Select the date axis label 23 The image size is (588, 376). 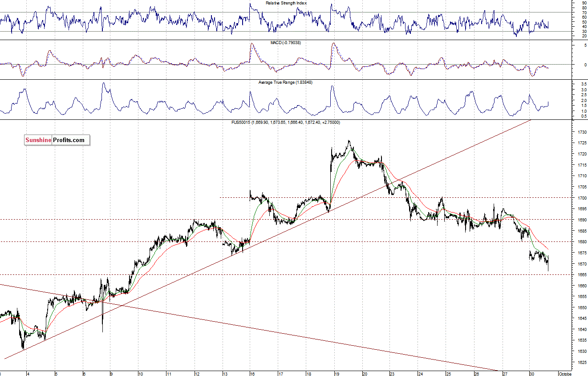pyautogui.click(x=392, y=373)
